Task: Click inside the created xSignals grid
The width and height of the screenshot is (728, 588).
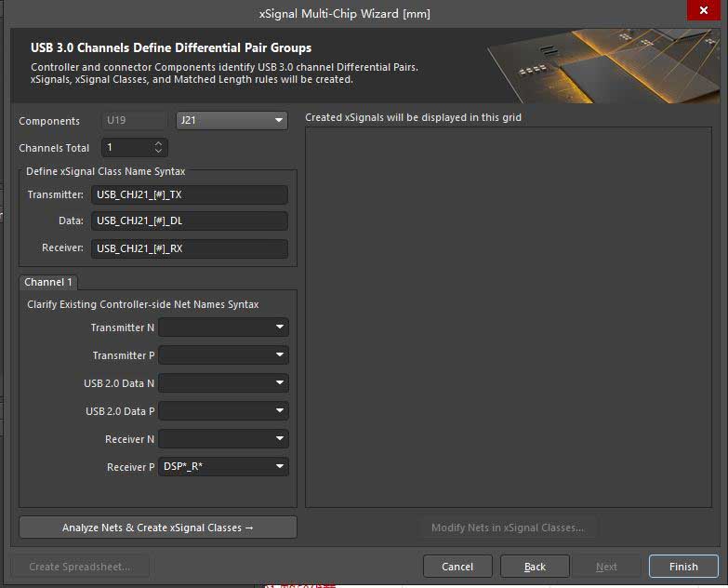Action: point(508,316)
